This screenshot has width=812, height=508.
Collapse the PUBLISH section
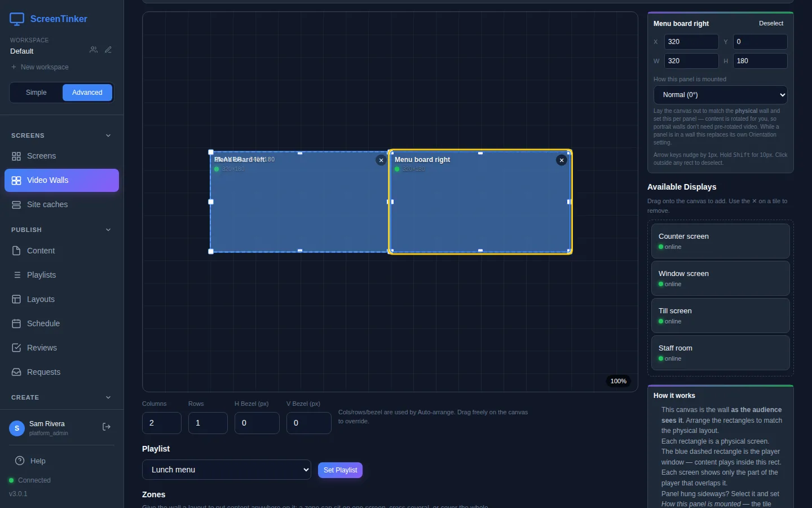coord(108,230)
